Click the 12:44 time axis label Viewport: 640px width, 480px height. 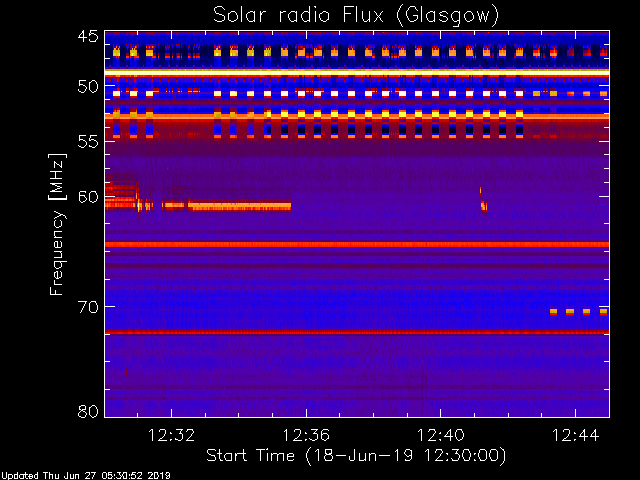[576, 435]
